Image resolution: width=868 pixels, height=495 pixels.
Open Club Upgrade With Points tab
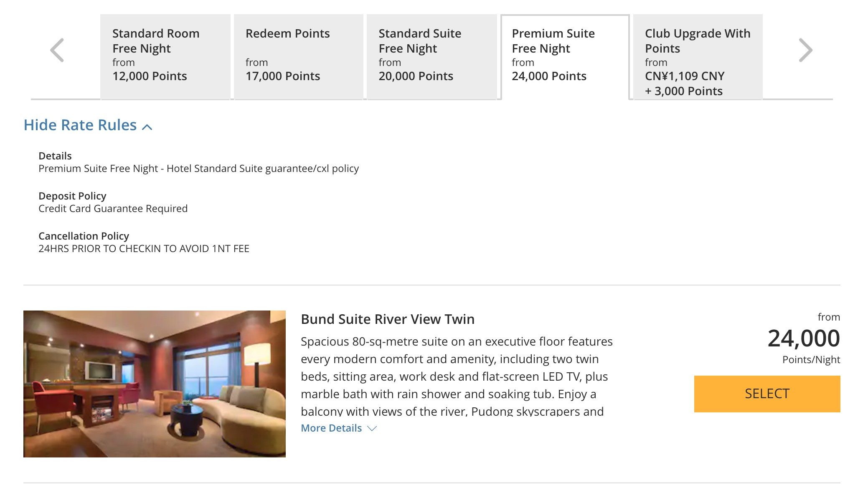[698, 57]
